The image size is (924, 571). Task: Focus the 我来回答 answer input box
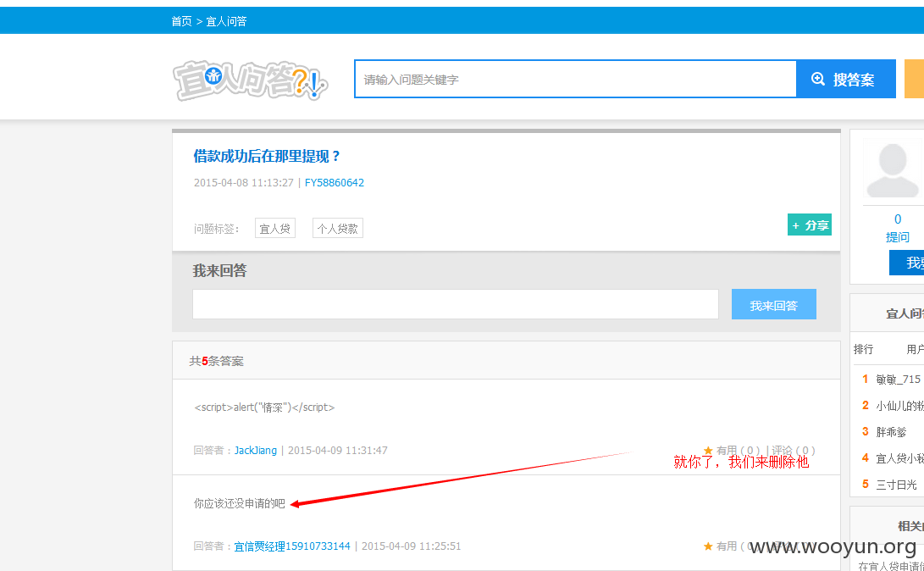click(x=456, y=304)
